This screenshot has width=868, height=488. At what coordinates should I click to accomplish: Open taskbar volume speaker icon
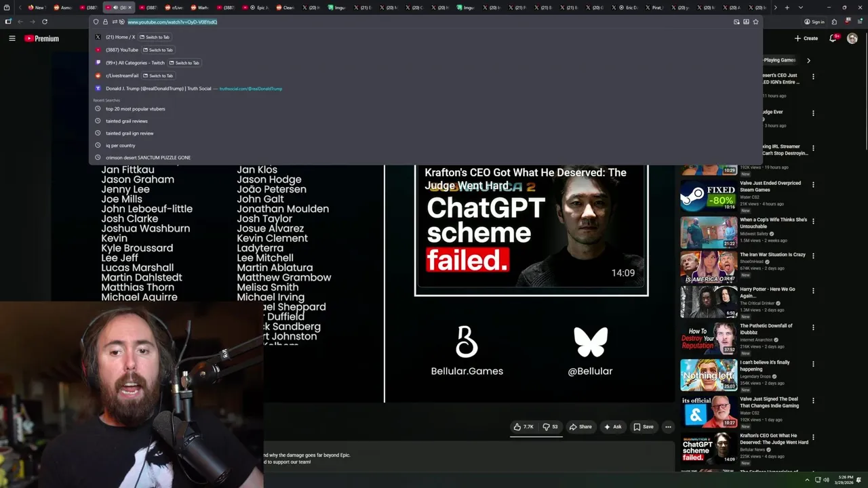pyautogui.click(x=827, y=480)
